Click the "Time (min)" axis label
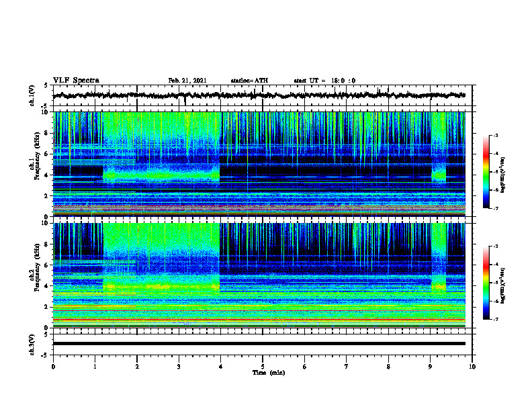The image size is (532, 411). 269,373
